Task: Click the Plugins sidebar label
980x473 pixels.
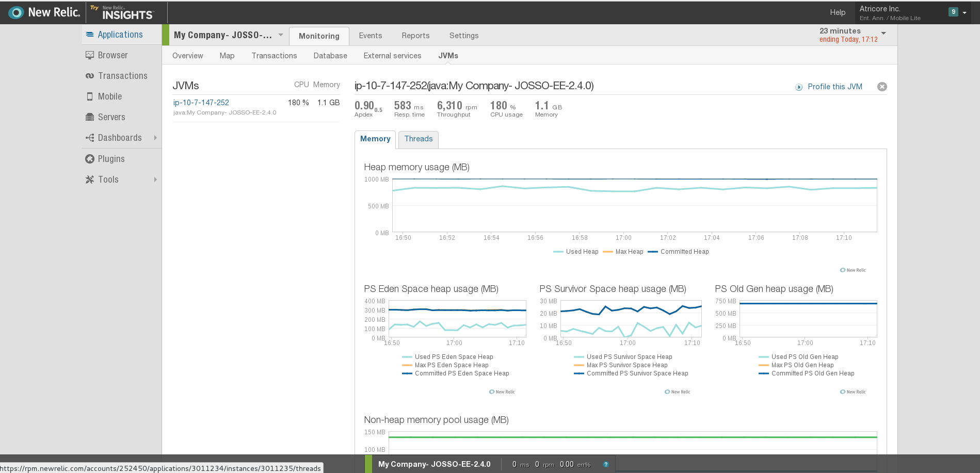Action: (111, 159)
